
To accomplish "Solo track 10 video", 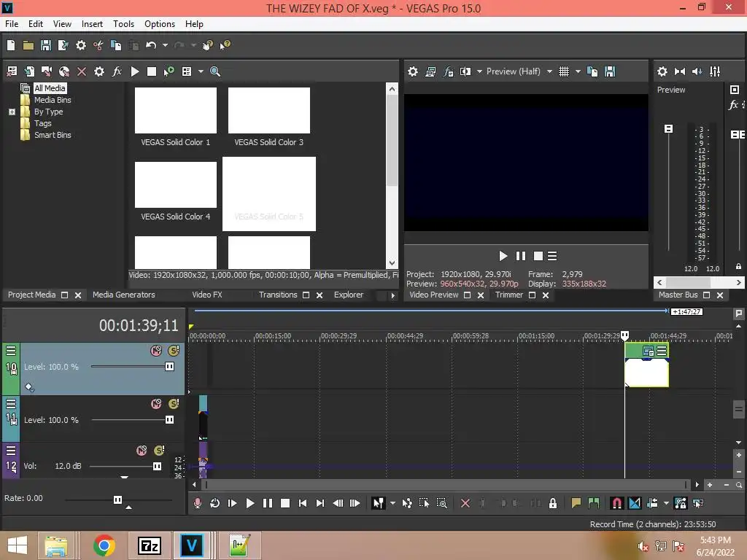I will point(174,351).
